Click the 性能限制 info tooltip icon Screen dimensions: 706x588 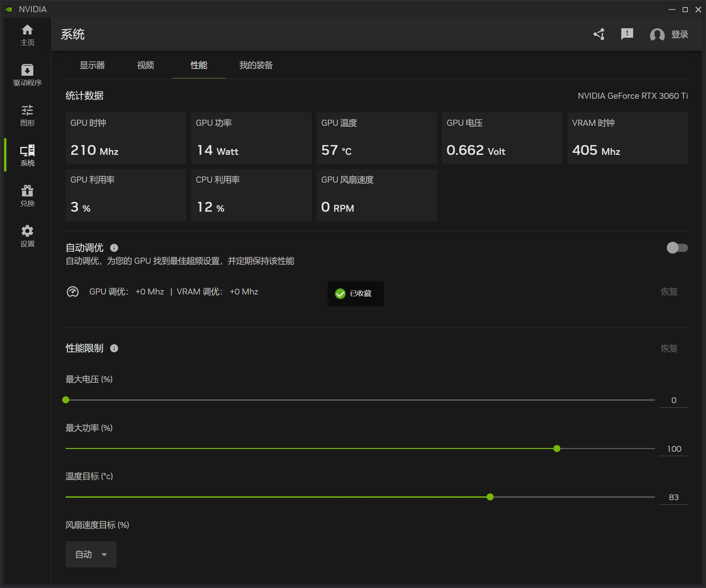(115, 349)
